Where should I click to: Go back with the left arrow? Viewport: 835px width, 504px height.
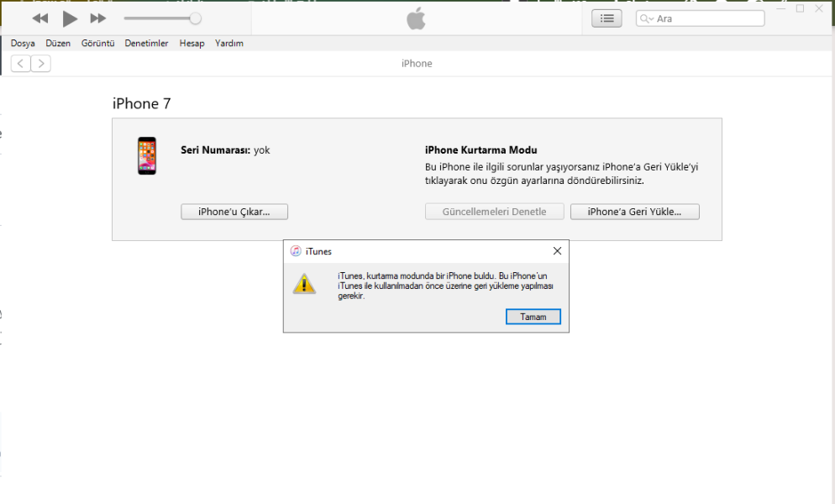tap(20, 64)
